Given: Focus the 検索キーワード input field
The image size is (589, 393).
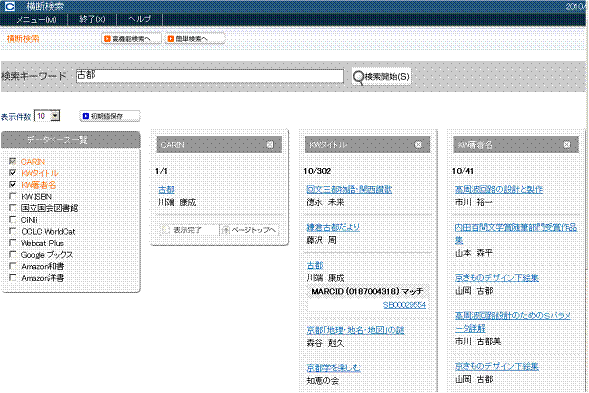Looking at the screenshot, I should click(210, 76).
